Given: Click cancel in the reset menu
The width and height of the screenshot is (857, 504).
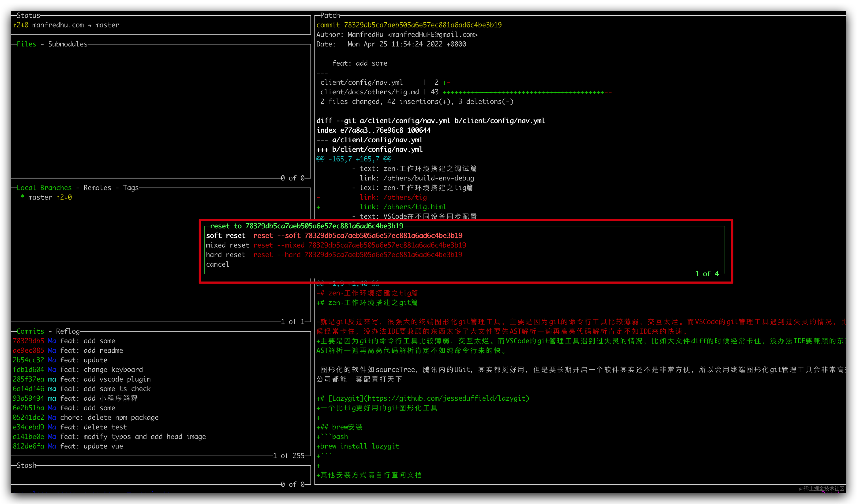Looking at the screenshot, I should click(x=217, y=264).
